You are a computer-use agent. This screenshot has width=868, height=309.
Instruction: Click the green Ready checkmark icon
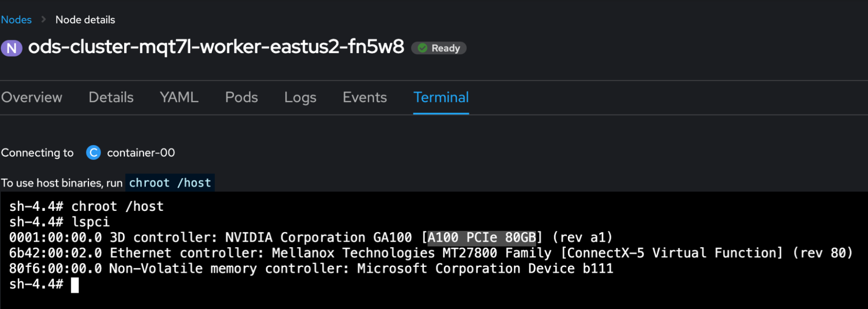tap(422, 48)
